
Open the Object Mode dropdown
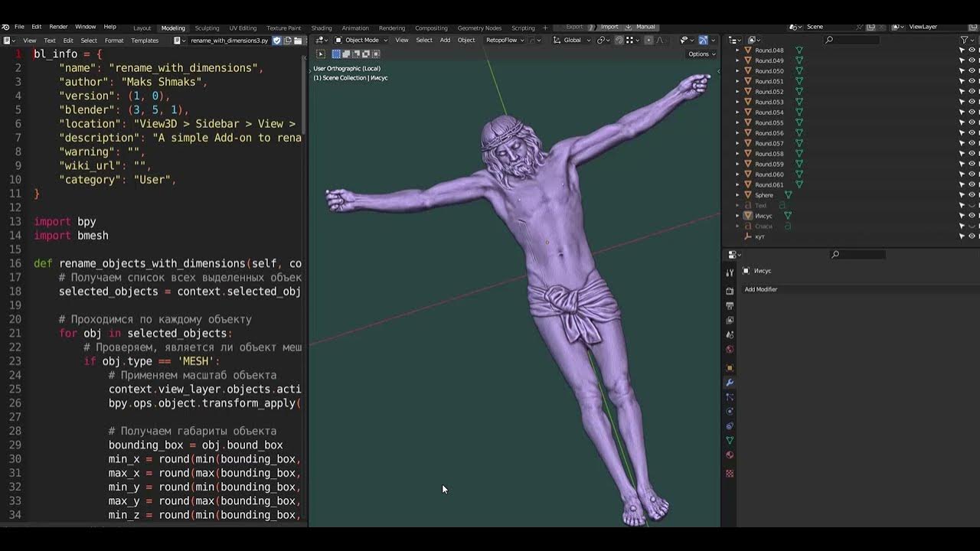(x=361, y=41)
